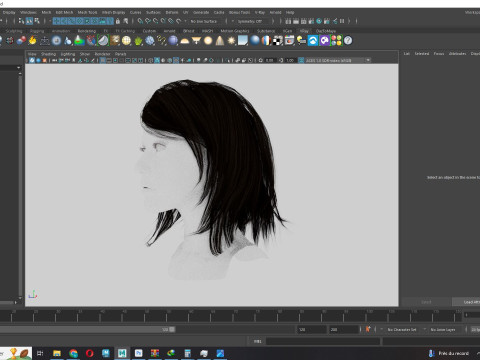This screenshot has height=360, width=480.
Task: Click the multicolor striped sphere shelf icon
Action: [266, 41]
